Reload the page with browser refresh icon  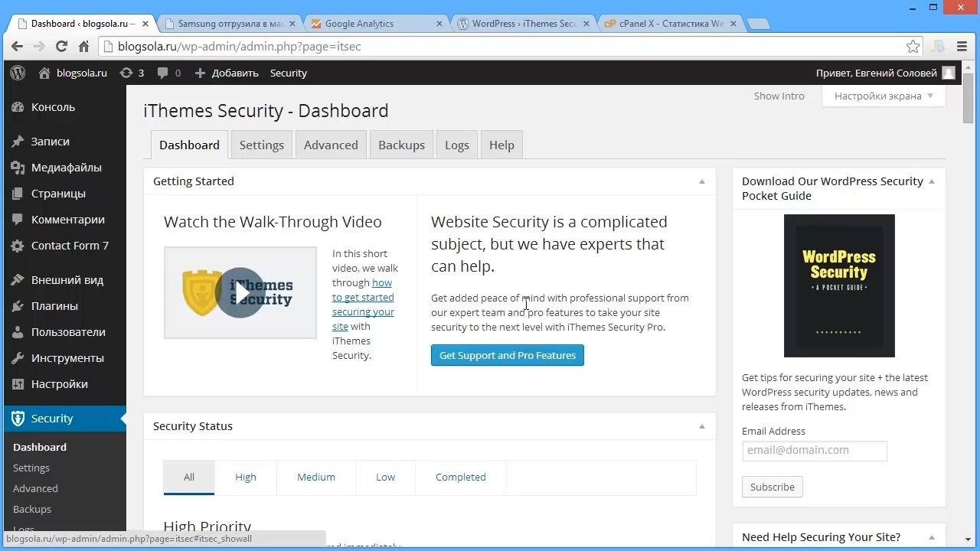[x=61, y=47]
